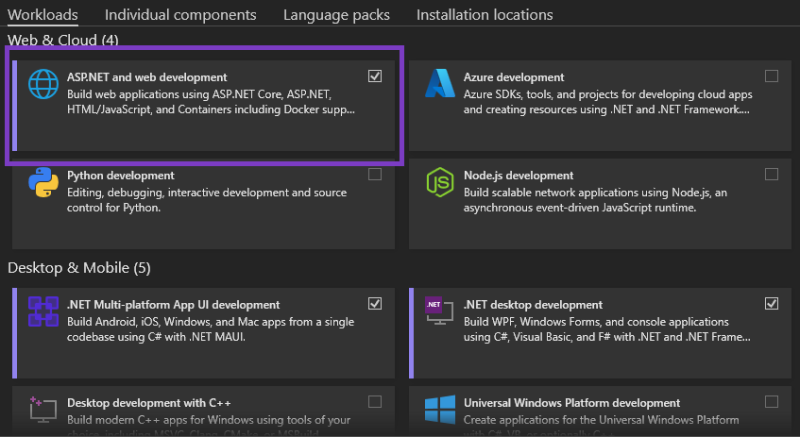
Task: Tick the Node.js development checkbox
Action: coord(771,174)
